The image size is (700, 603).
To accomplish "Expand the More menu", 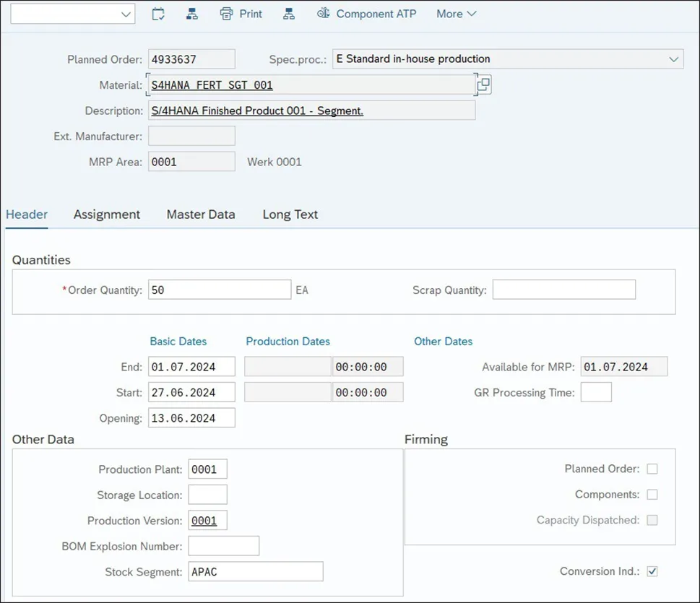I will (457, 14).
